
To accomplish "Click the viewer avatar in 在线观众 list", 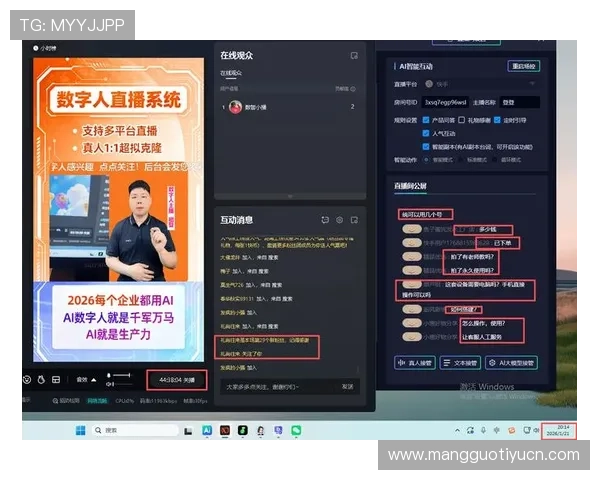I will [235, 107].
